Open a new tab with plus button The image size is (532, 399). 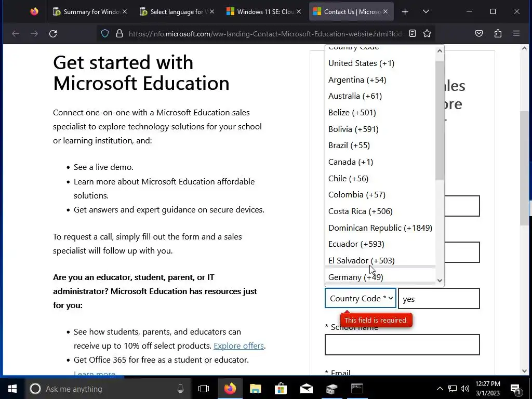[x=405, y=12]
